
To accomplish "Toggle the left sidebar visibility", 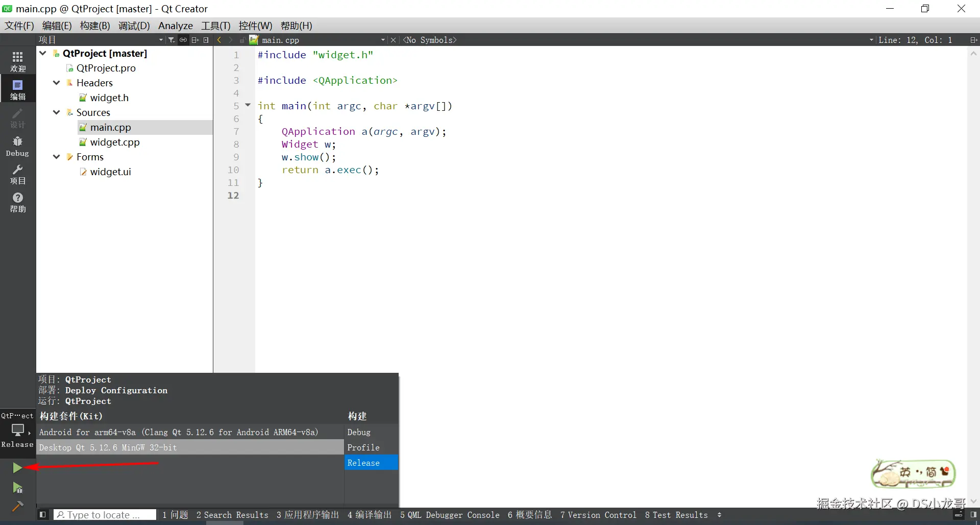I will coord(43,515).
